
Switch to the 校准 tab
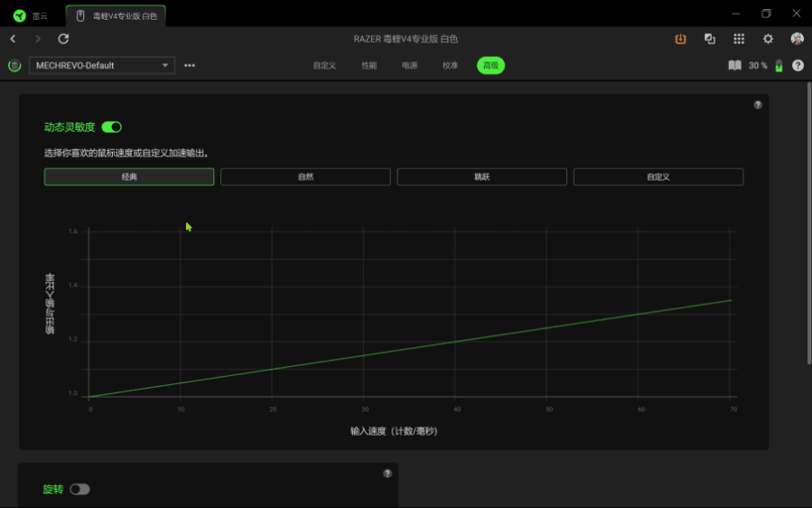[450, 65]
